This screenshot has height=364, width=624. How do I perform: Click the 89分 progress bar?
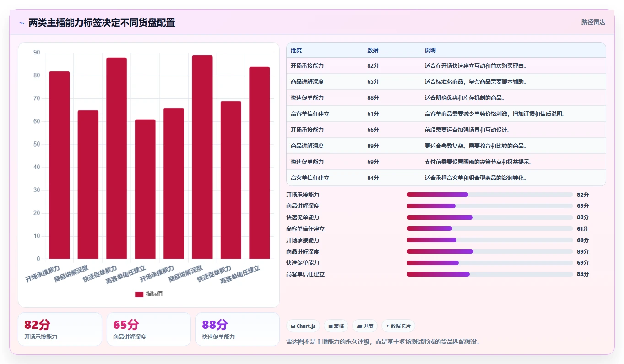click(x=489, y=251)
